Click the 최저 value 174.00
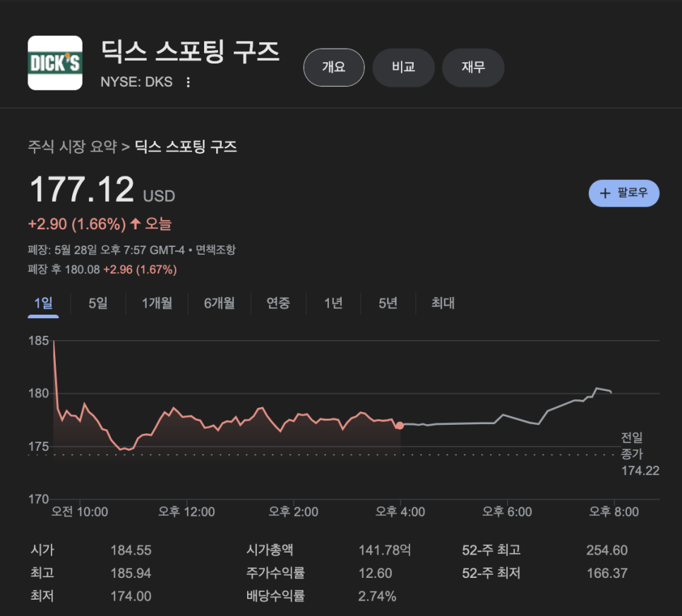Viewport: 682px width, 616px height. click(131, 596)
